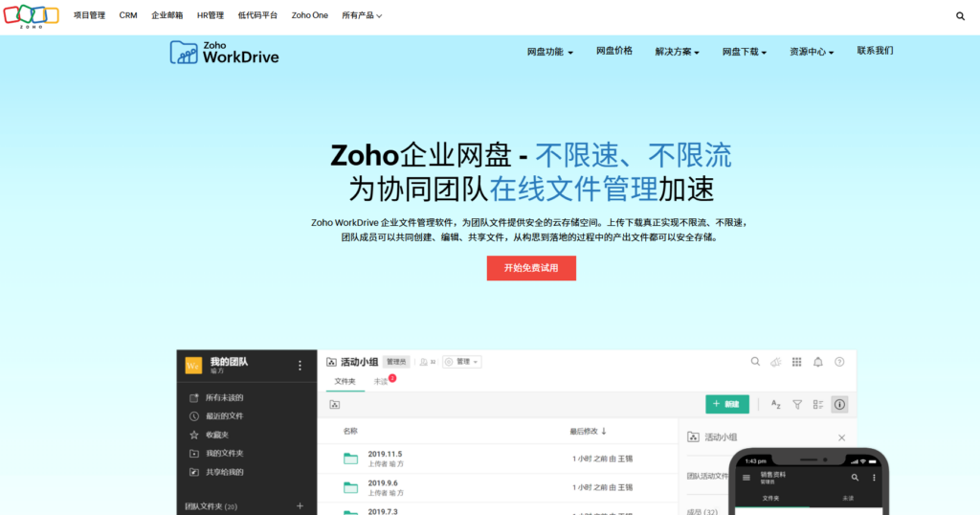Open the search magnifier in top bar
Viewport: 980px width, 515px height.
pyautogui.click(x=960, y=16)
